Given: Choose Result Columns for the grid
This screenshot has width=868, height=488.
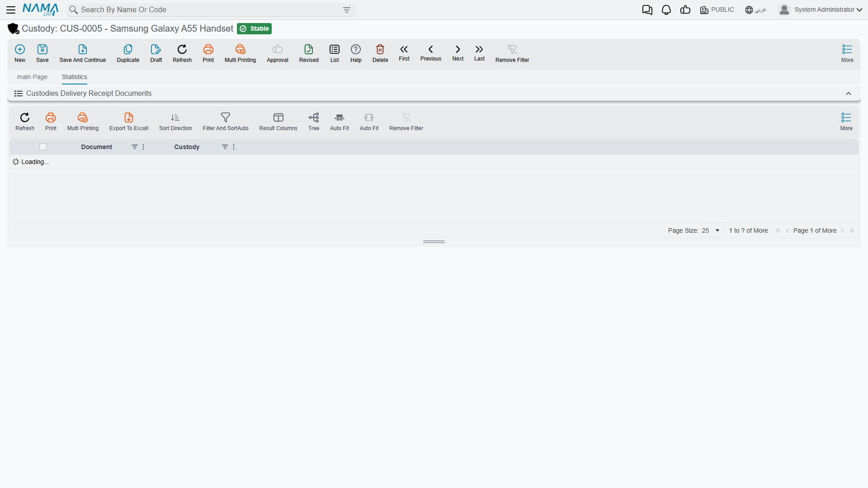Looking at the screenshot, I should pyautogui.click(x=278, y=122).
